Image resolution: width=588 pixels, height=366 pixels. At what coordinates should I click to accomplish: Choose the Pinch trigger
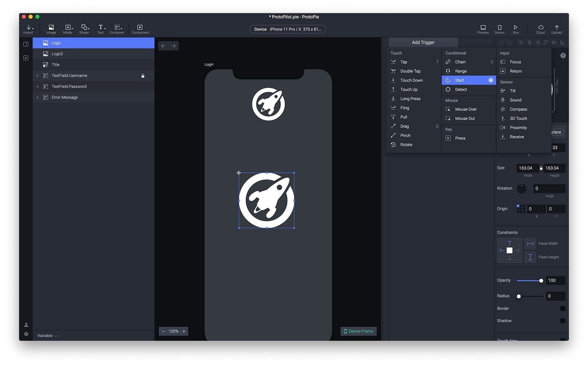pyautogui.click(x=414, y=136)
